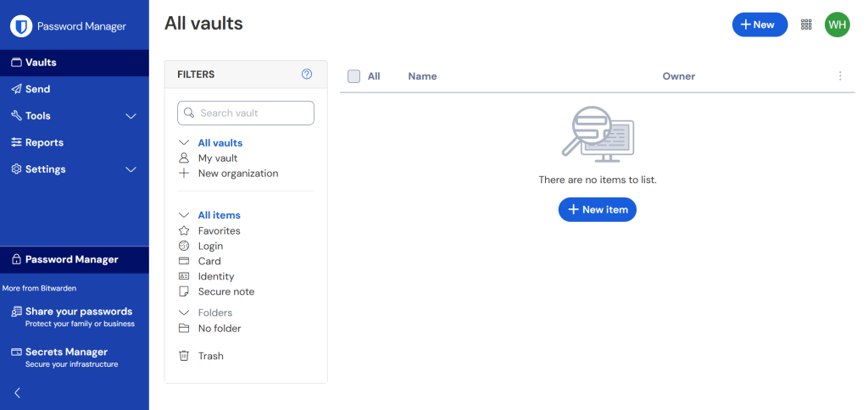Open the app switcher grid icon
This screenshot has height=410, width=868.
(806, 25)
